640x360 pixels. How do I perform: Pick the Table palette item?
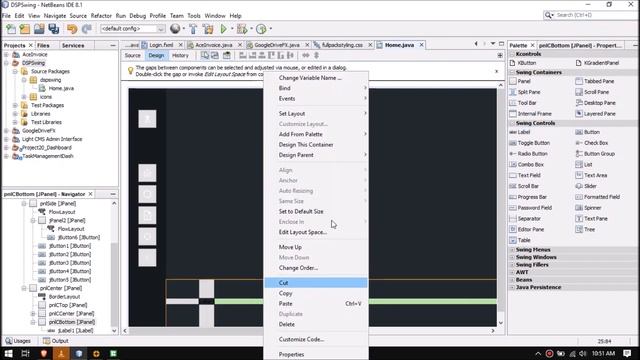pyautogui.click(x=520, y=240)
